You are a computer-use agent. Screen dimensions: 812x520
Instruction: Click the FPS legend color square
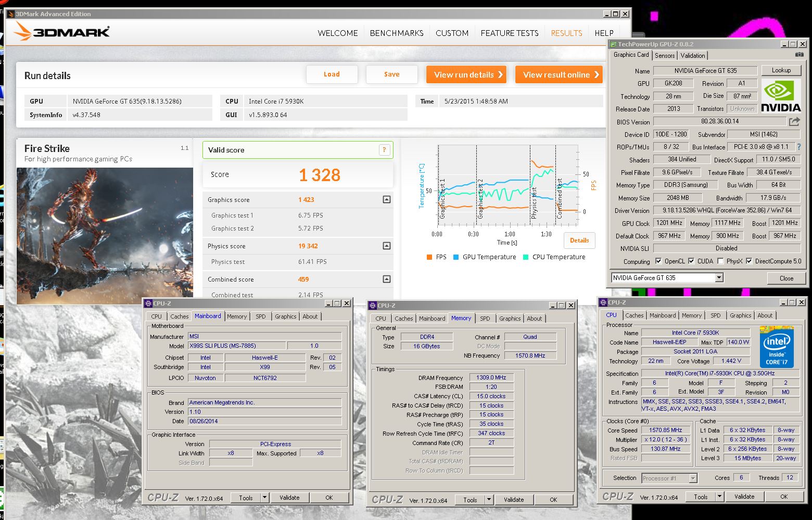tap(429, 257)
